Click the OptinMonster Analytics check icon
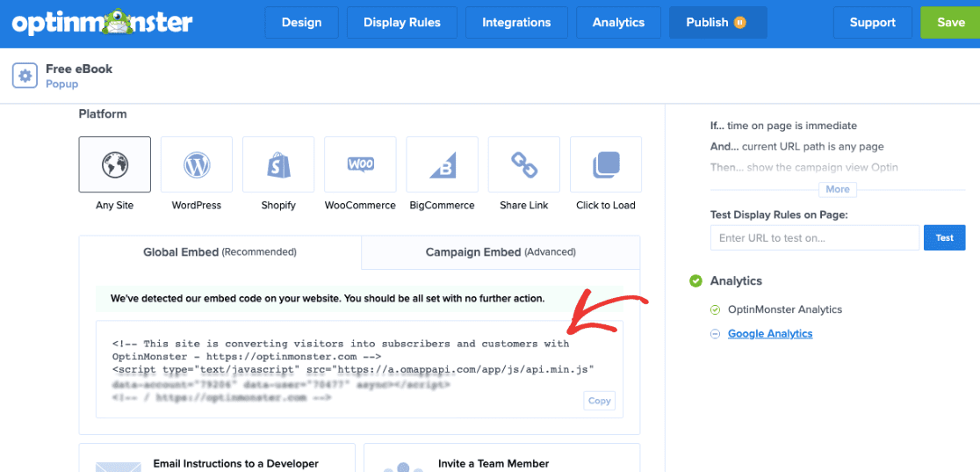980x472 pixels. point(716,309)
